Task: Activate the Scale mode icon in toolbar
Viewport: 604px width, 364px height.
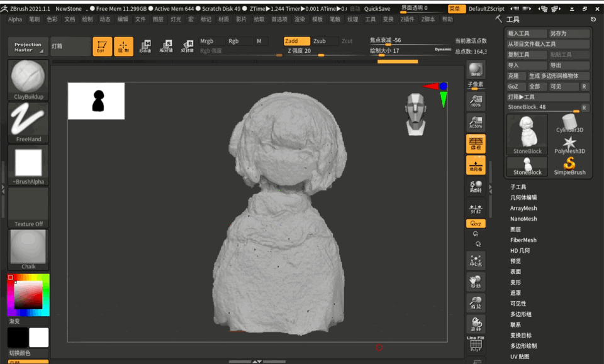Action: pos(166,47)
